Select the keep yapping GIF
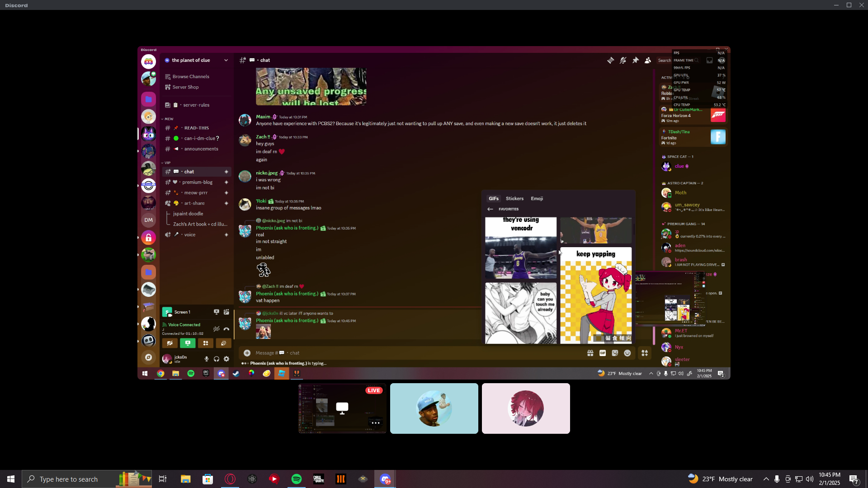This screenshot has width=868, height=488. 596,296
